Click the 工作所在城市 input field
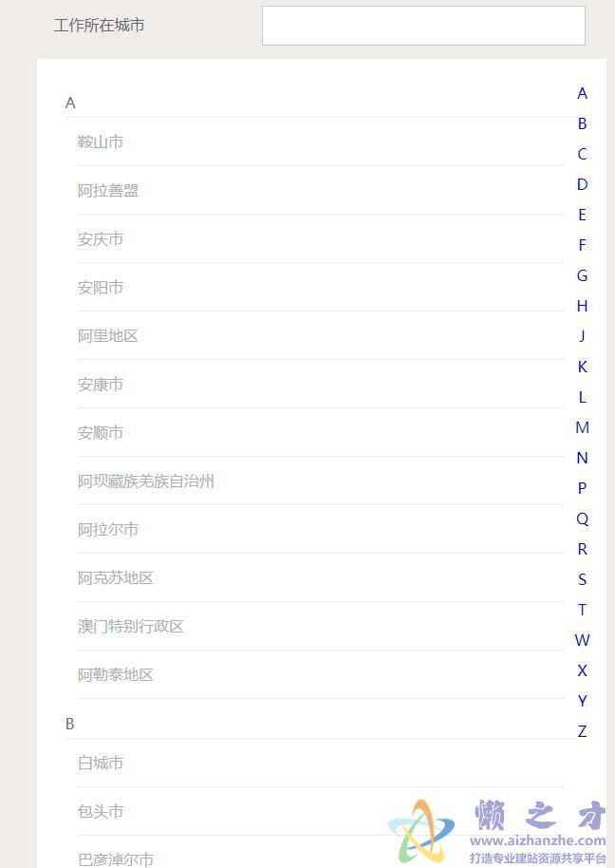This screenshot has height=868, width=615. [423, 26]
